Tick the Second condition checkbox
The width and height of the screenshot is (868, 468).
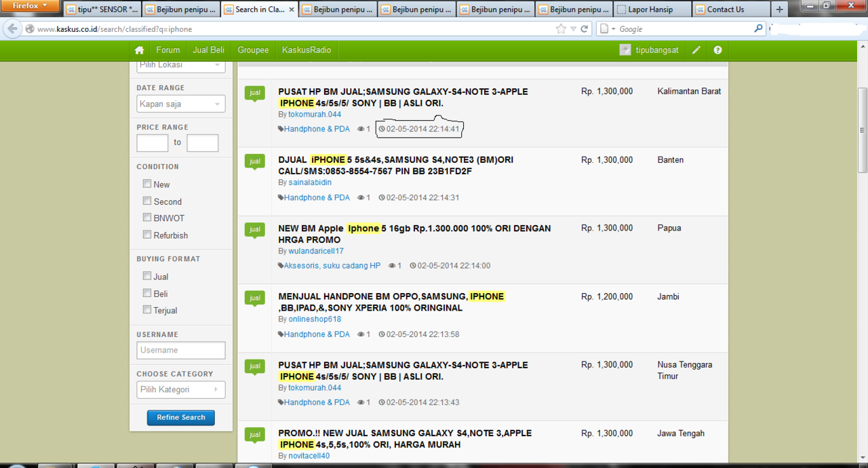point(147,201)
